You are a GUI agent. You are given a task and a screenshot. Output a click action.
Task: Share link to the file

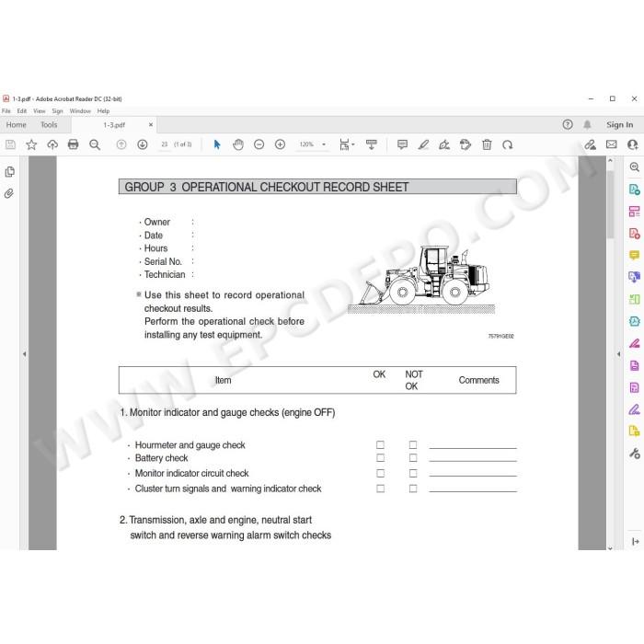pyautogui.click(x=591, y=144)
